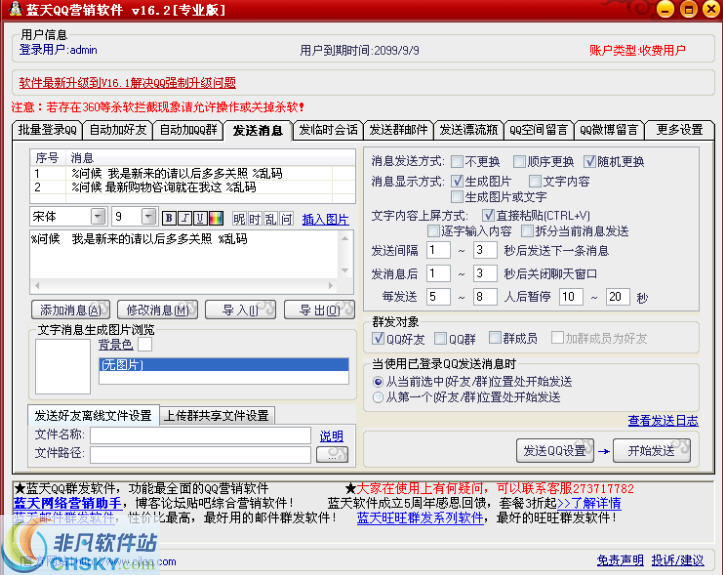Insert random code 乱 button

pyautogui.click(x=271, y=219)
